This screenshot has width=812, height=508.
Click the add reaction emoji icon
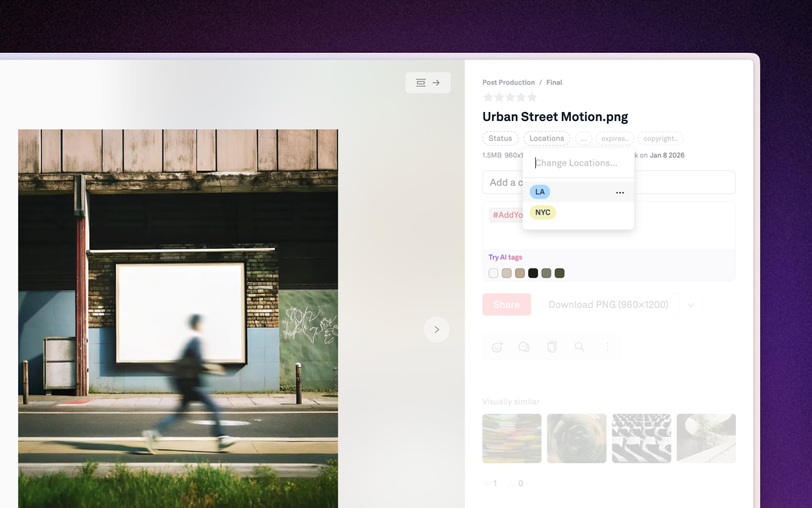click(497, 347)
